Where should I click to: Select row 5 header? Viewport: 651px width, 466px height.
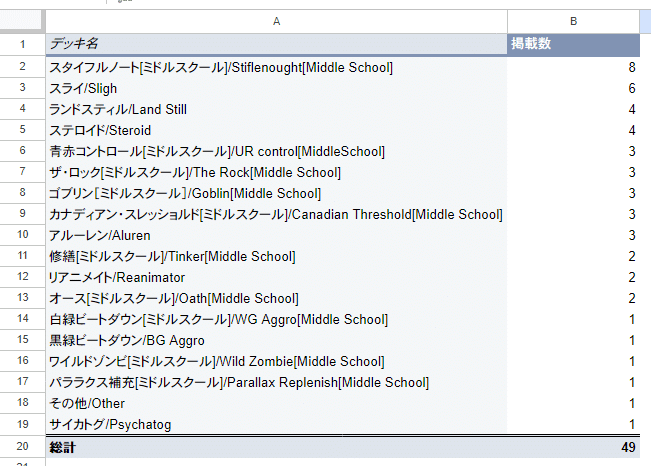pyautogui.click(x=22, y=130)
